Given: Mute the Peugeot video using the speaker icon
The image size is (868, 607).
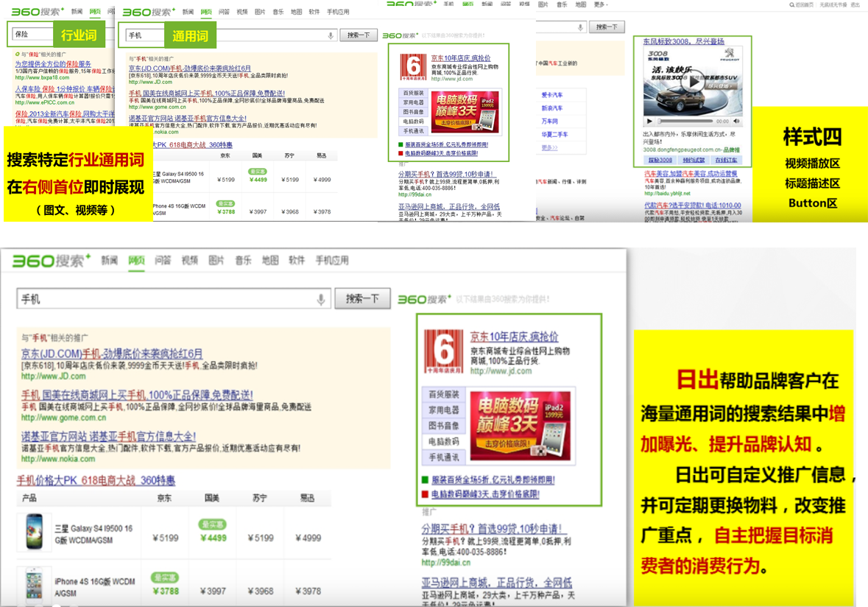Looking at the screenshot, I should 736,122.
